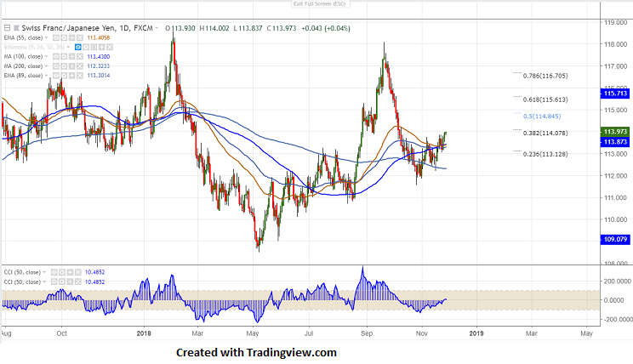The height and width of the screenshot is (364, 633).
Task: Select the blue 113.873 price label
Action: 615,142
